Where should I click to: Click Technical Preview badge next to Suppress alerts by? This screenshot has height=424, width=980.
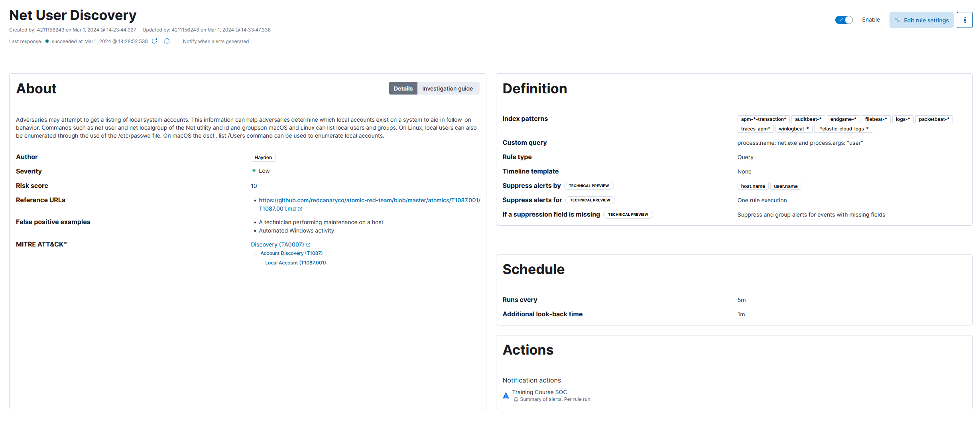coord(588,186)
